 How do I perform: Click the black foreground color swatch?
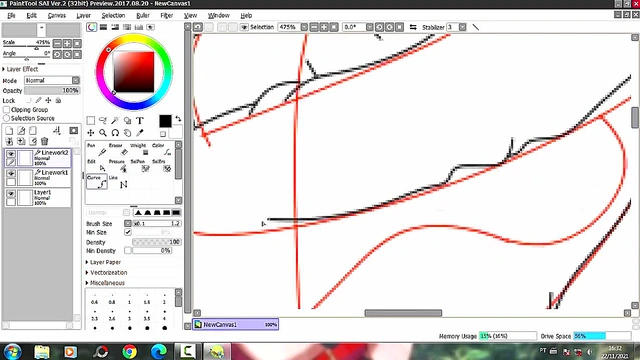click(165, 121)
